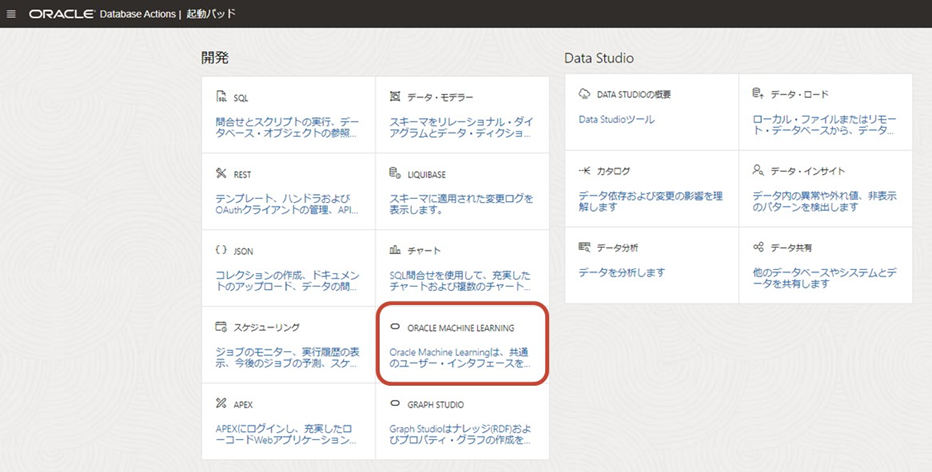Image resolution: width=932 pixels, height=472 pixels.
Task: Click the DATA STUDIOの概要 cloud icon
Action: (584, 94)
